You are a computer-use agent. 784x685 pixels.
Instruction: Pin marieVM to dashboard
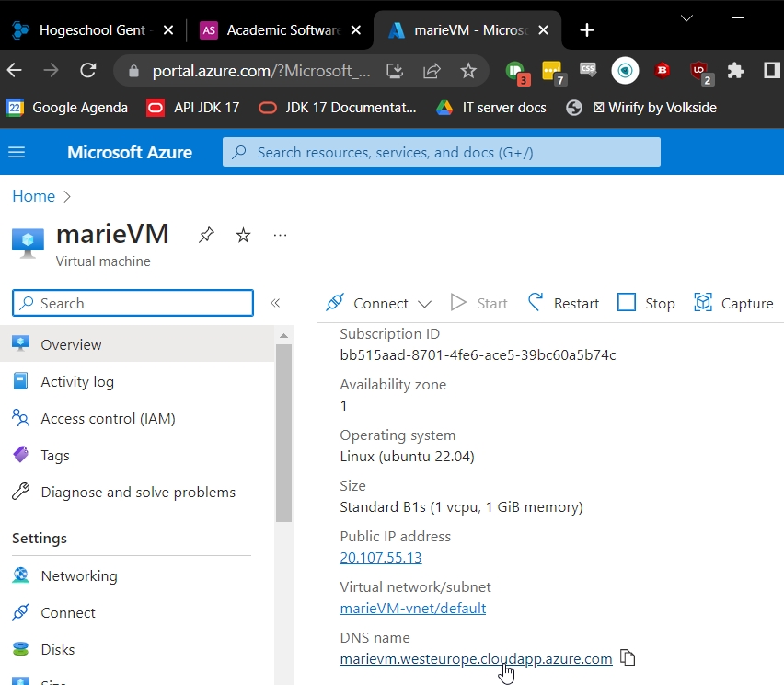point(206,235)
